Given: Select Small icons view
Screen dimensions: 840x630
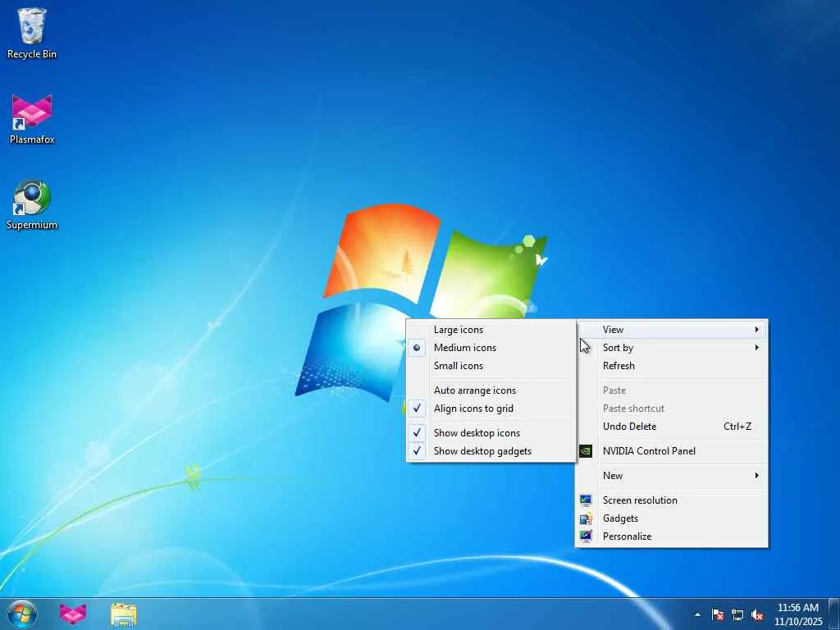Looking at the screenshot, I should point(491,366).
